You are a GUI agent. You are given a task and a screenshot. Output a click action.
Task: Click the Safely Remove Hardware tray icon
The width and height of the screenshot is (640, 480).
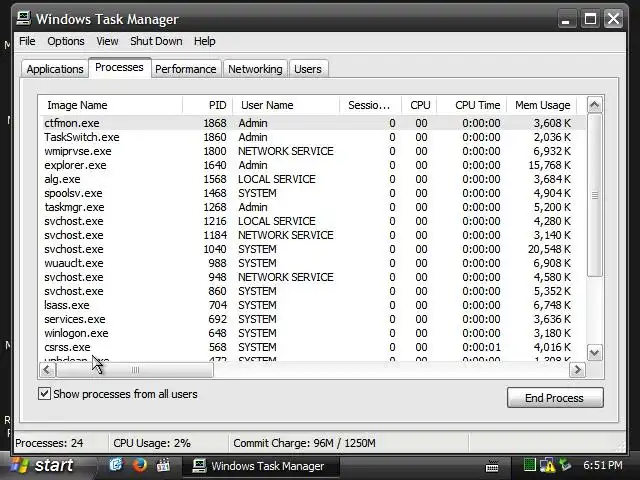tap(565, 465)
